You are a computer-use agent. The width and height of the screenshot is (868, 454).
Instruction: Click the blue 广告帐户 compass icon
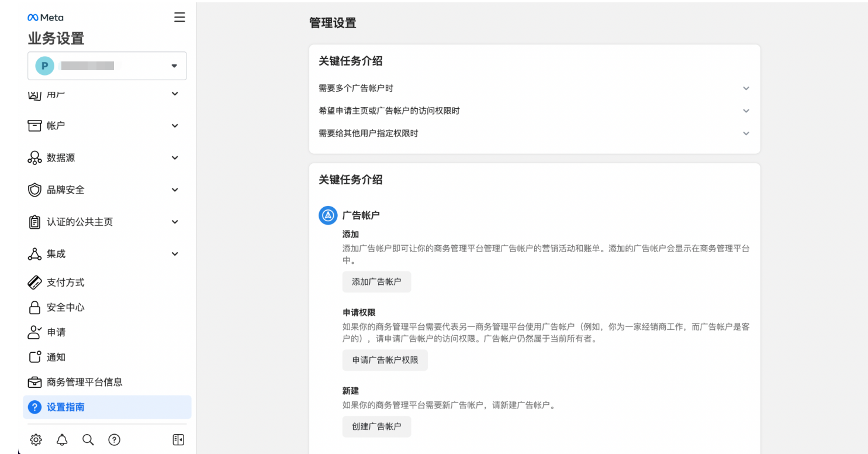[x=328, y=215]
